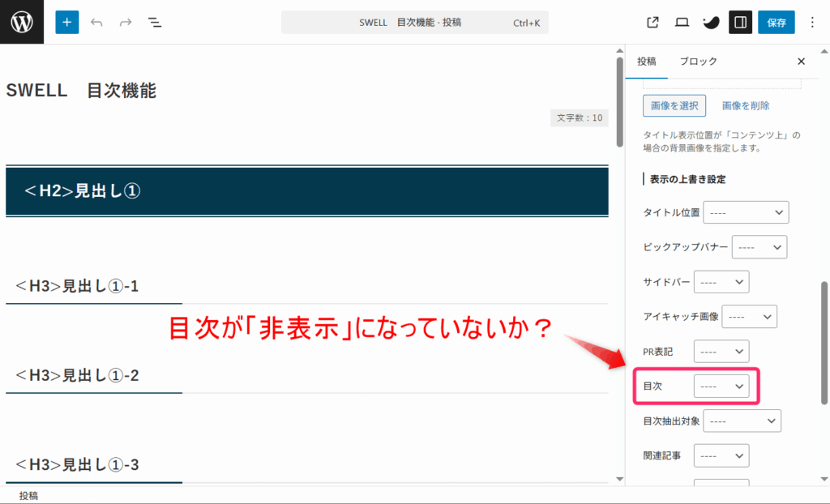This screenshot has height=504, width=830.
Task: Click the editor canvas vertical scrollbar thumb
Action: [620, 101]
